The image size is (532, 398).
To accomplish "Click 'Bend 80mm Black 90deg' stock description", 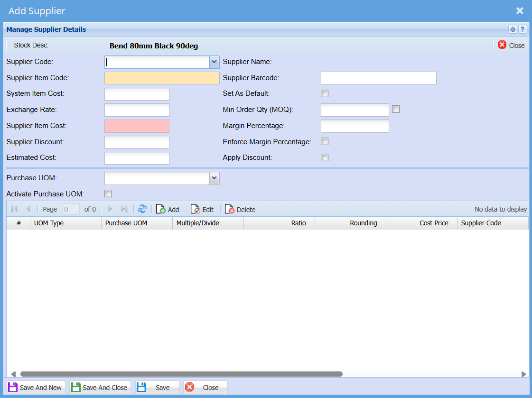I will (154, 46).
